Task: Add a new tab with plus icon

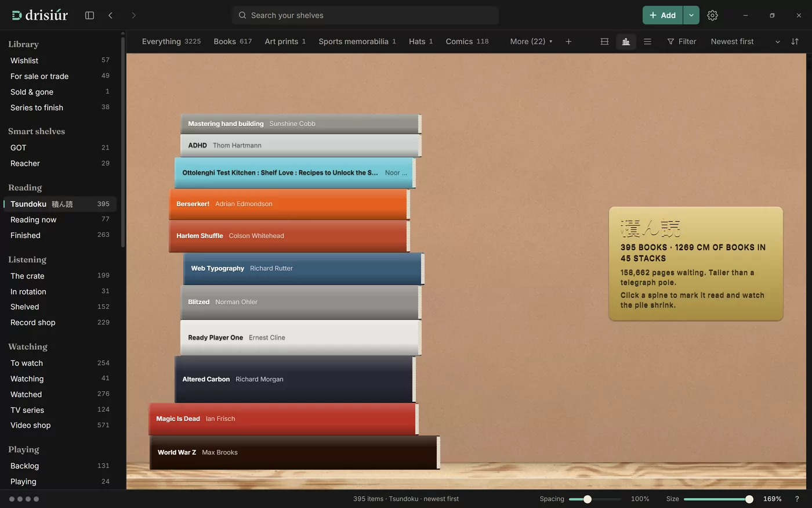Action: [568, 42]
